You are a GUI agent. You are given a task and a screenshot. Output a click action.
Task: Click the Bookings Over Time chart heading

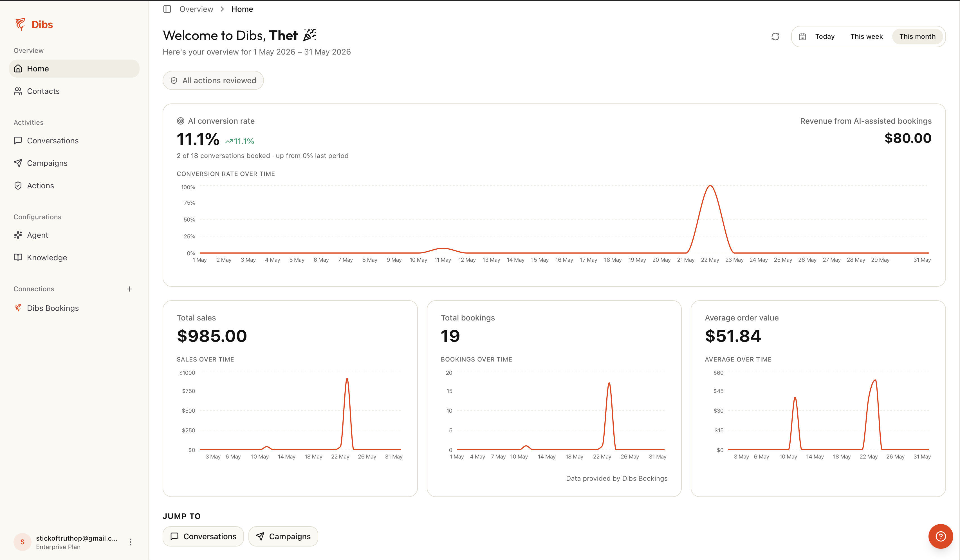click(x=476, y=359)
